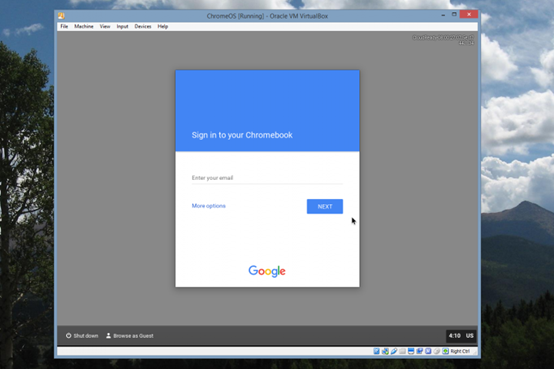Click the blue V virtualization status icon
Screen dimensions: 554x369
tap(428, 351)
